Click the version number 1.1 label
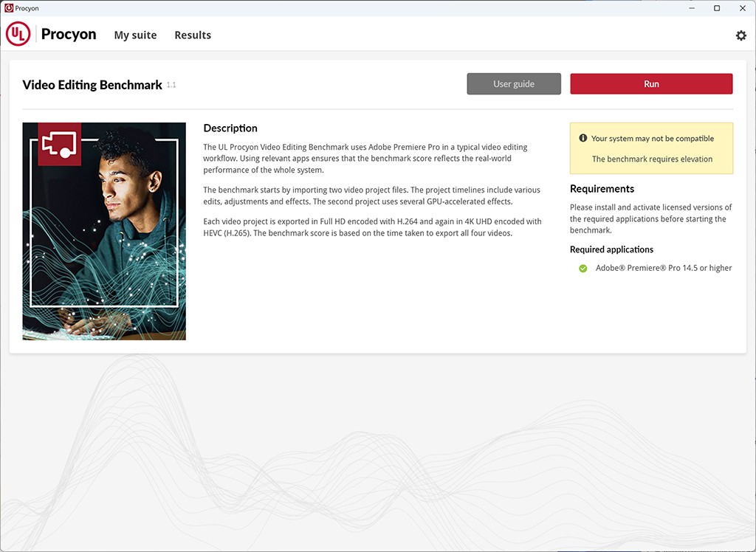This screenshot has width=756, height=552. [x=171, y=85]
